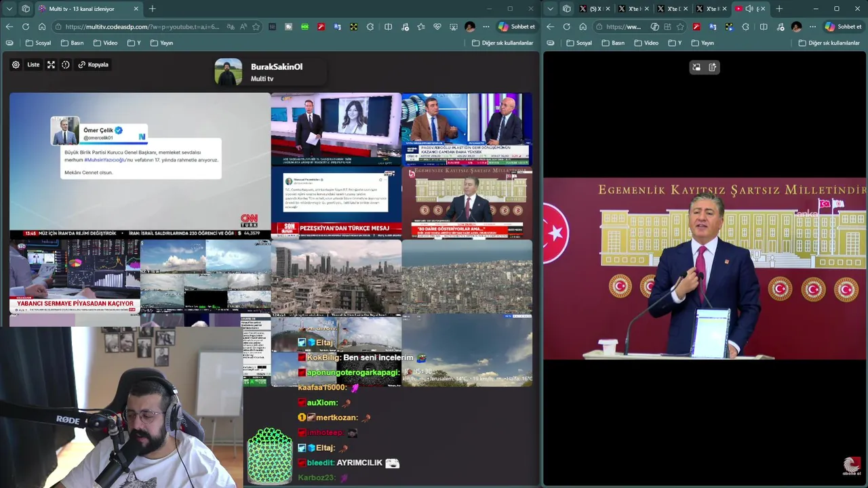Expand Basın bookmarks folder in left browser
Image resolution: width=868 pixels, height=488 pixels.
point(72,43)
